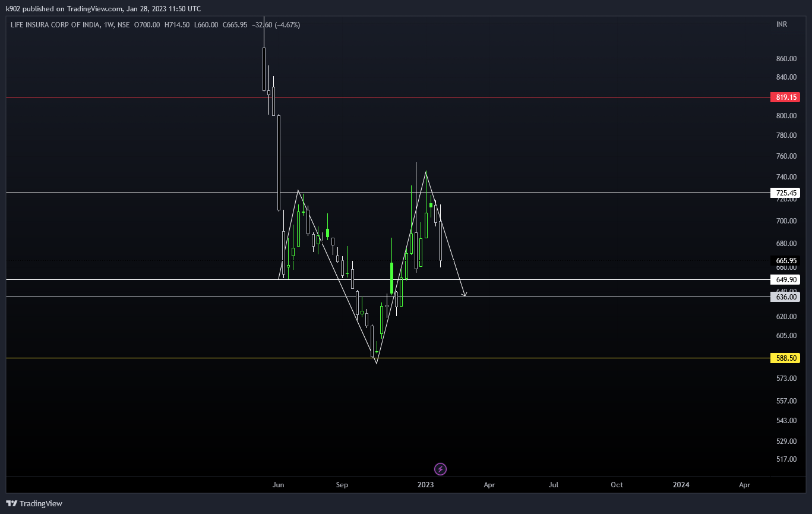This screenshot has height=514, width=812.
Task: Click the H714.50 high value
Action: point(177,25)
